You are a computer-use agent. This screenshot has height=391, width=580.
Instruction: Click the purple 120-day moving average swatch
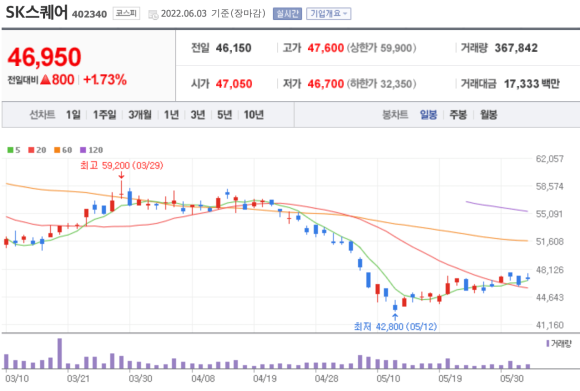(x=83, y=150)
